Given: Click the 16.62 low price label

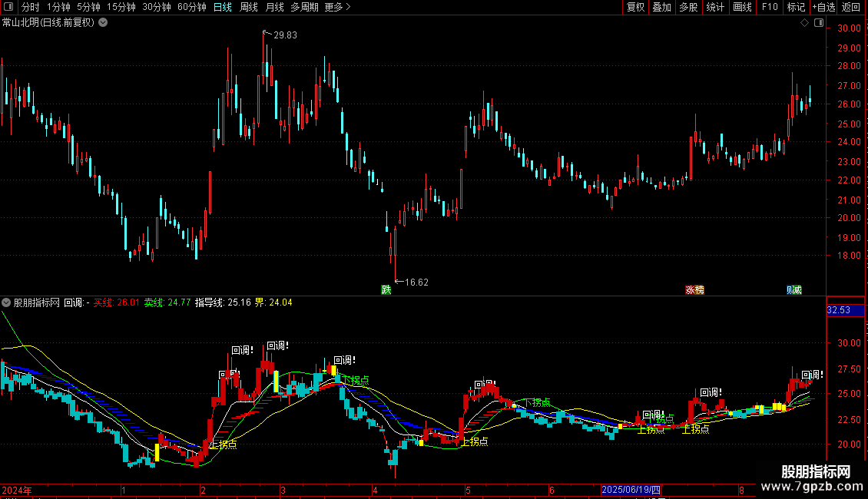Looking at the screenshot, I should (x=416, y=283).
